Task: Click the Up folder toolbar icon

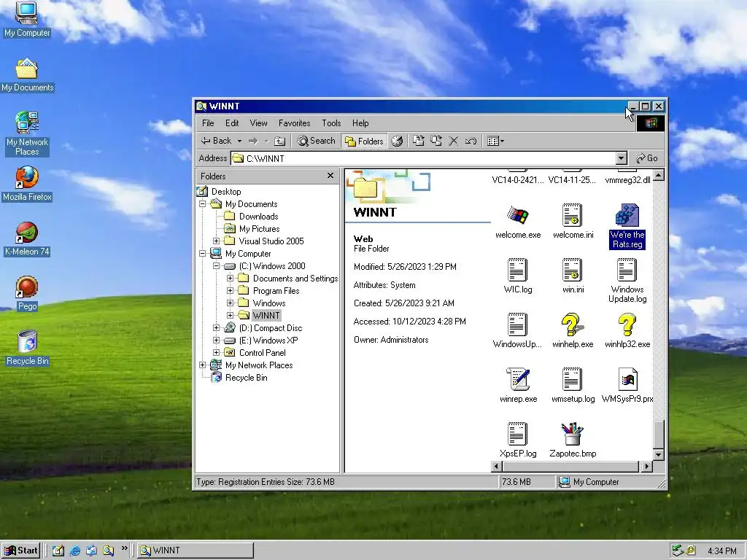Action: coord(280,141)
